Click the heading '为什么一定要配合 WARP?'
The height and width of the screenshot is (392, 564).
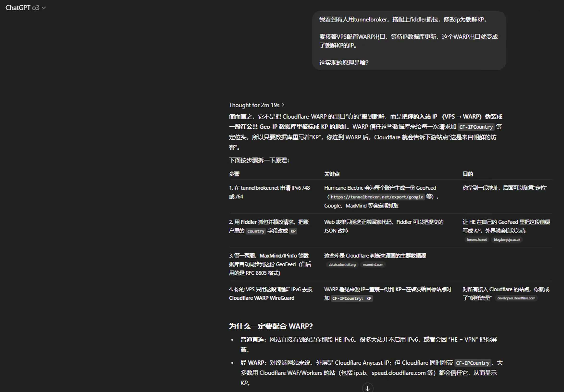(271, 326)
